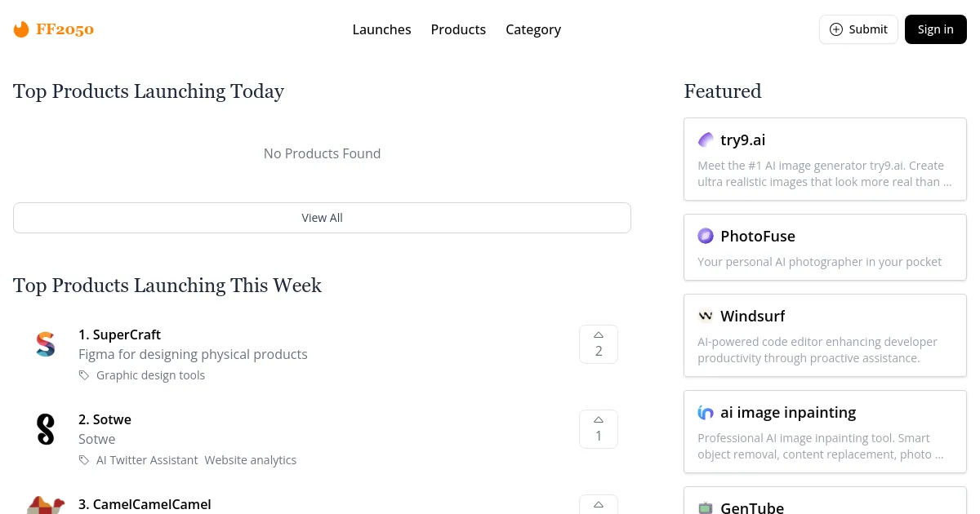Upvote the CamelCamelCamel product
This screenshot has width=980, height=514.
pyautogui.click(x=599, y=505)
